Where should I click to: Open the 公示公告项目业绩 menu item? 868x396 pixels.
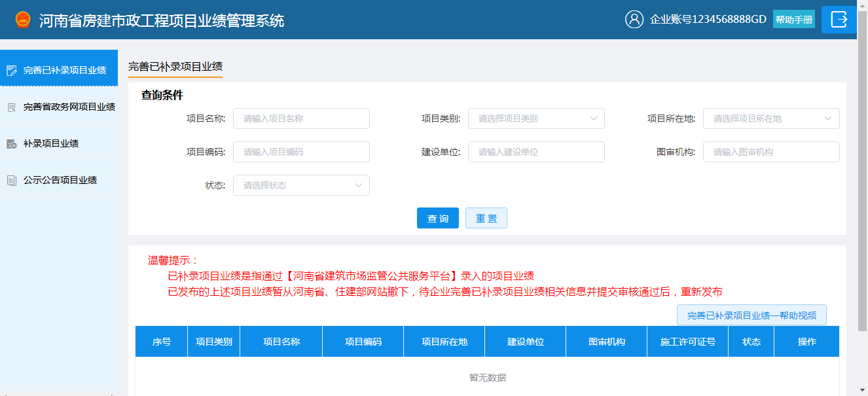point(60,180)
